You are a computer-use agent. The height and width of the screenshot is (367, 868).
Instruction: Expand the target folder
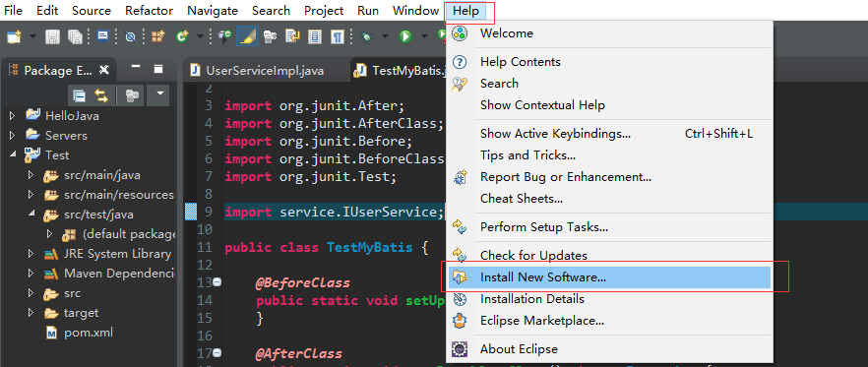click(x=31, y=313)
